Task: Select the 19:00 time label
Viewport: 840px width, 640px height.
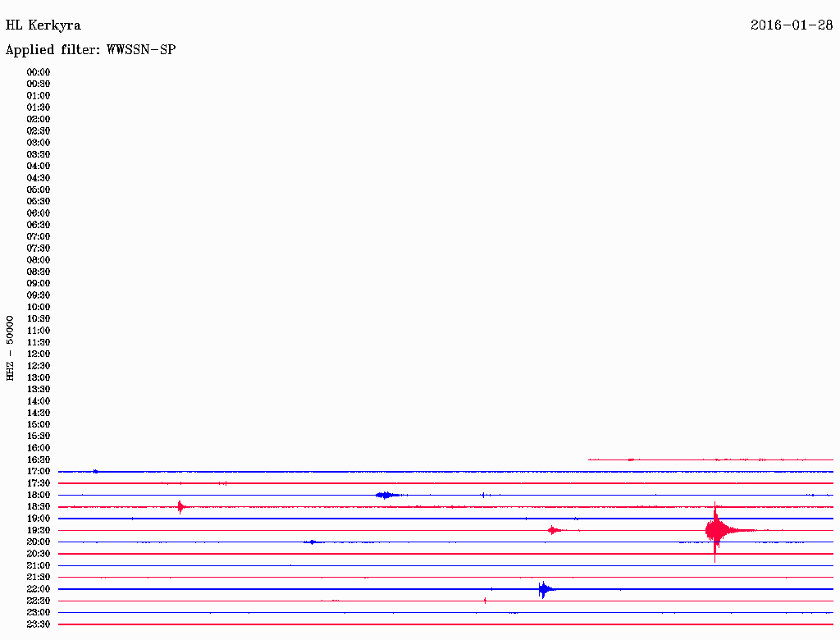Action: point(39,519)
